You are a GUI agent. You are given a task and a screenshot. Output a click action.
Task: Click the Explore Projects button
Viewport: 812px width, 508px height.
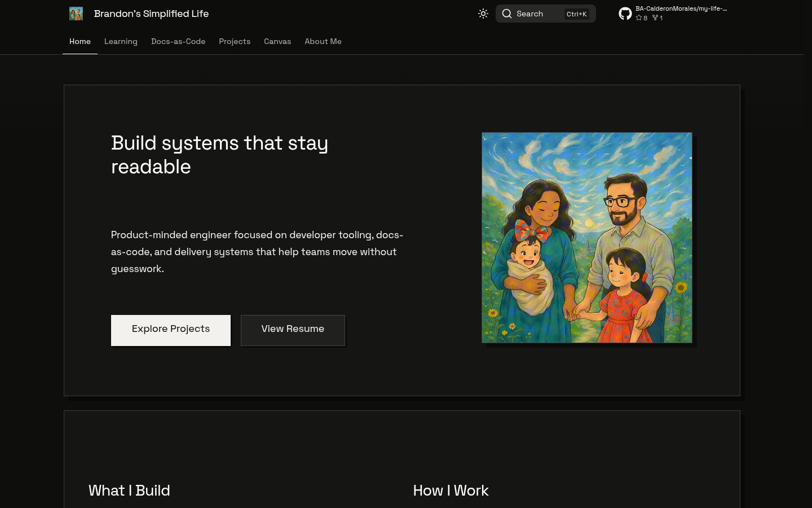171,330
